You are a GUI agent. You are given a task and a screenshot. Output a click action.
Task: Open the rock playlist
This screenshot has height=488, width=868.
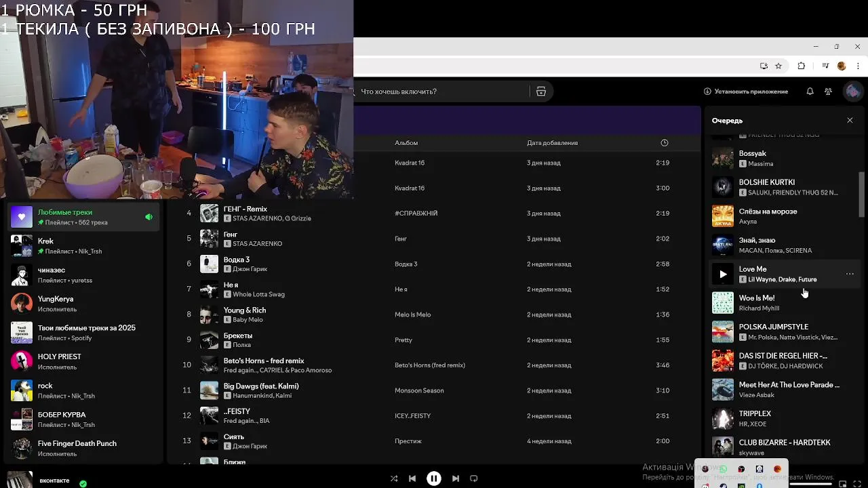click(x=85, y=390)
